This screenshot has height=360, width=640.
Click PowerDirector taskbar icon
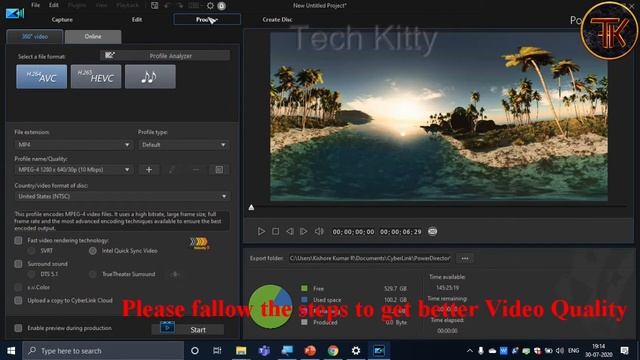379,351
